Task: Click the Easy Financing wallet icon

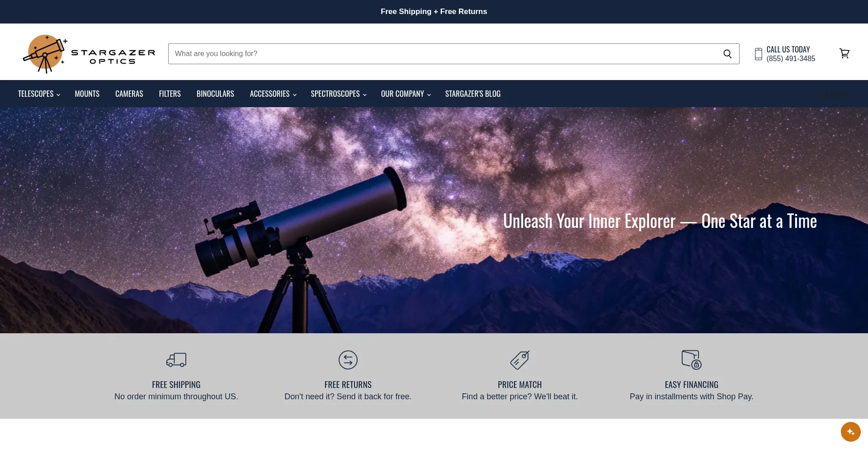Action: (x=691, y=360)
